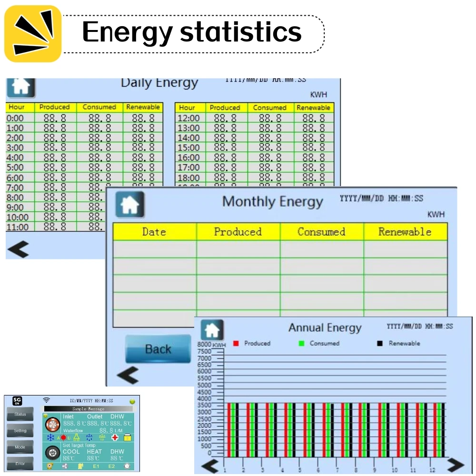Toggle the power button on controller panel
This screenshot has height=476, width=476.
[53, 452]
